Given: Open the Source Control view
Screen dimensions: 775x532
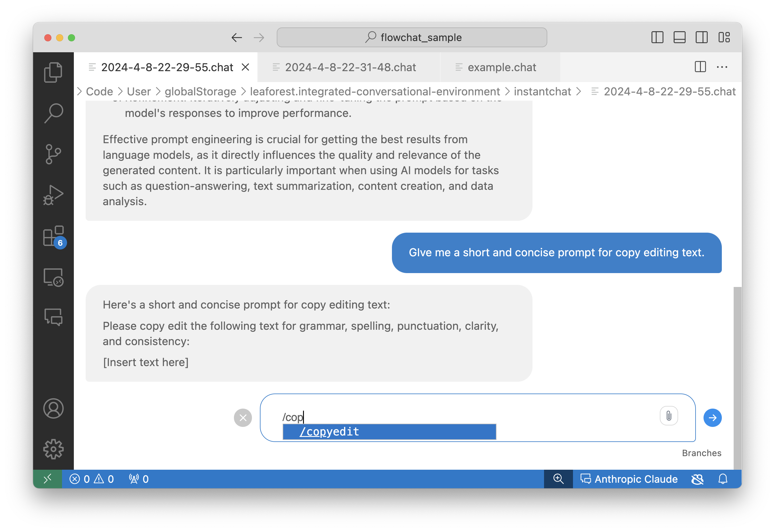Looking at the screenshot, I should click(53, 154).
